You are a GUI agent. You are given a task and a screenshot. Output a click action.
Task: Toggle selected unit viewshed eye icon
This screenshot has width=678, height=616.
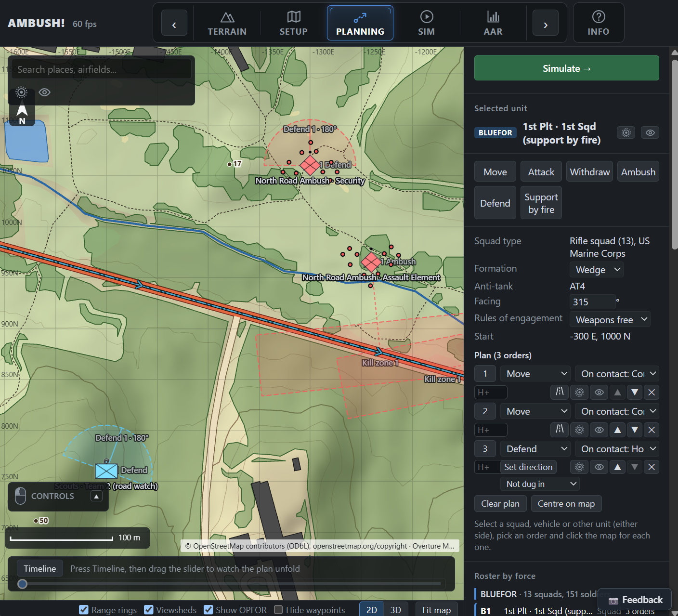650,132
